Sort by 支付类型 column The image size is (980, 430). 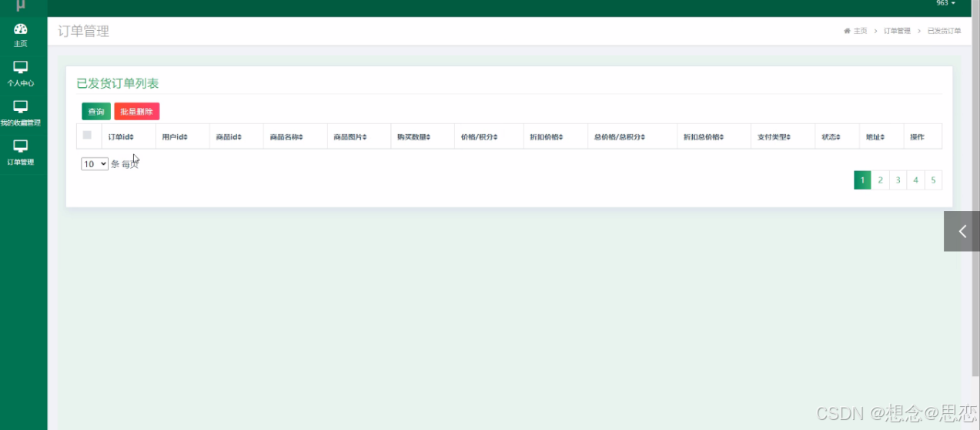774,136
